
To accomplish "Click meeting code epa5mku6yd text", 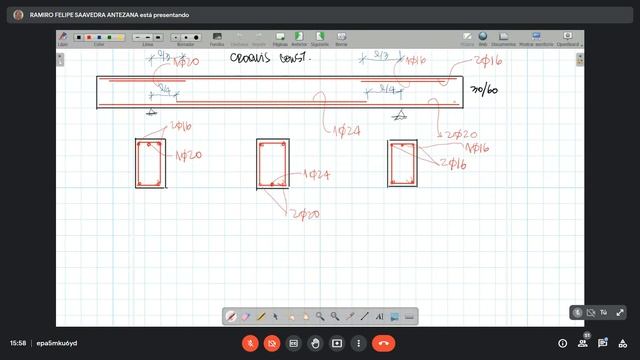I will pyautogui.click(x=57, y=343).
